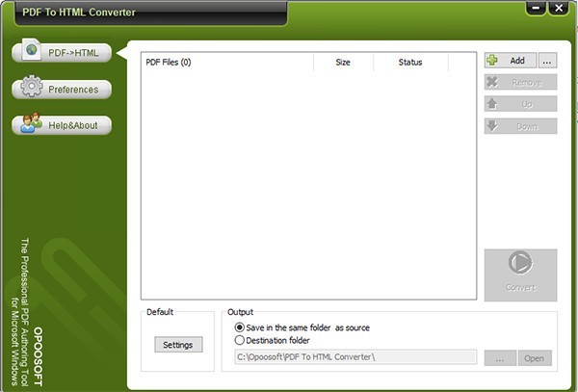Click the Add files button
The height and width of the screenshot is (392, 578).
click(x=511, y=61)
